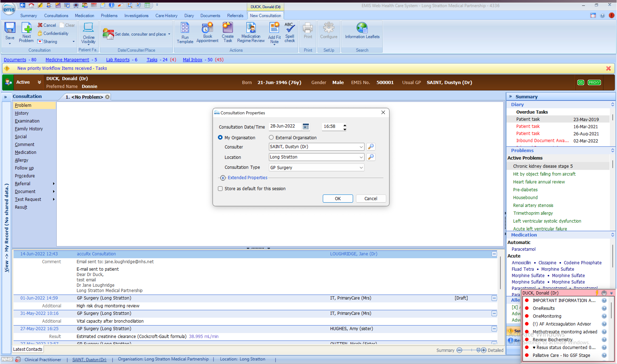Search consulter with magnifier icon
This screenshot has height=364, width=617.
click(371, 147)
